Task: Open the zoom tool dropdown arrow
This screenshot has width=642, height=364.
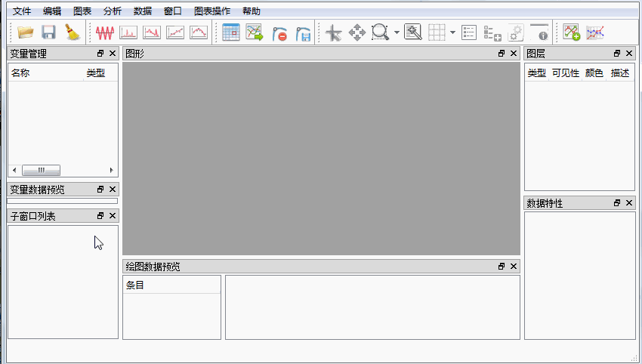Action: coord(397,32)
